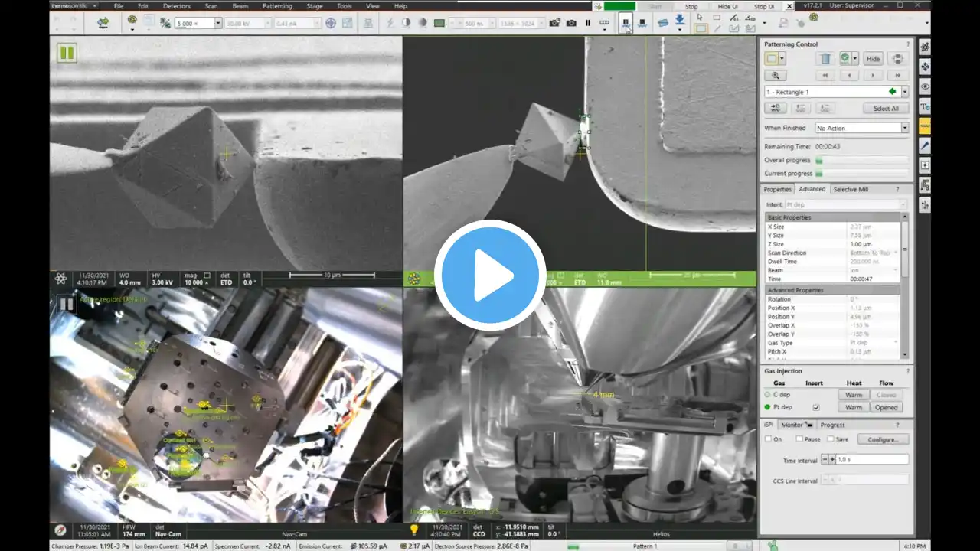This screenshot has width=980, height=551.
Task: Open the sliders icon page in right sidebar
Action: point(925,204)
